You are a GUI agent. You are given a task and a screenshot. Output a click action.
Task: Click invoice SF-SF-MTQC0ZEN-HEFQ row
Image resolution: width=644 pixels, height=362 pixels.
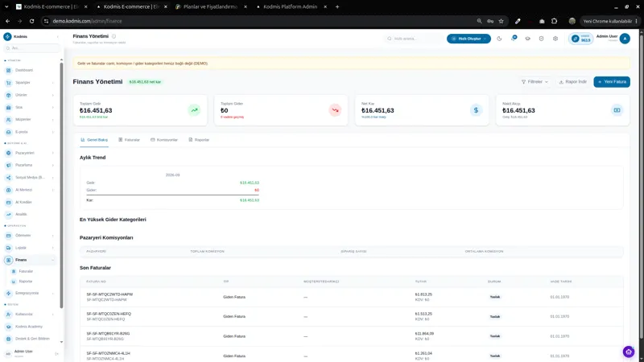[352, 316]
